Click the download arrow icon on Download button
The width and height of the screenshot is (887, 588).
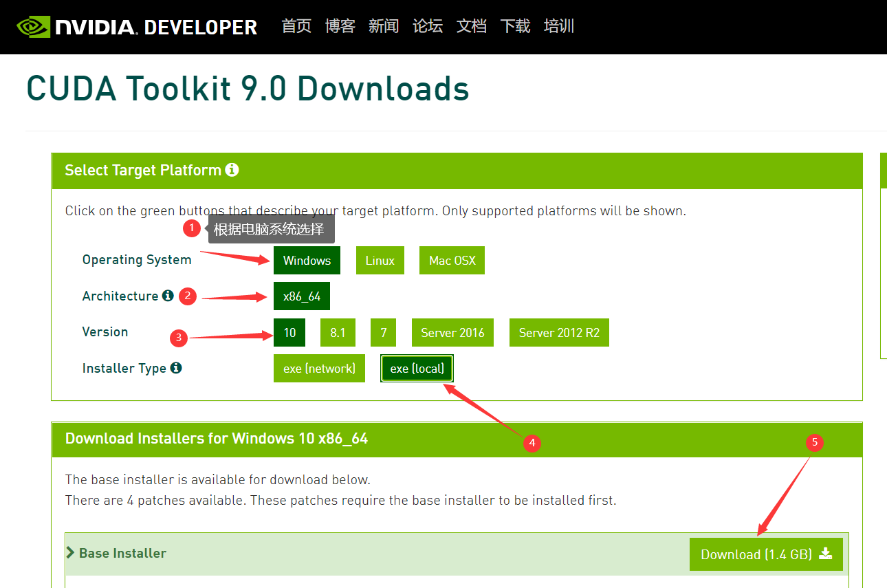click(826, 554)
